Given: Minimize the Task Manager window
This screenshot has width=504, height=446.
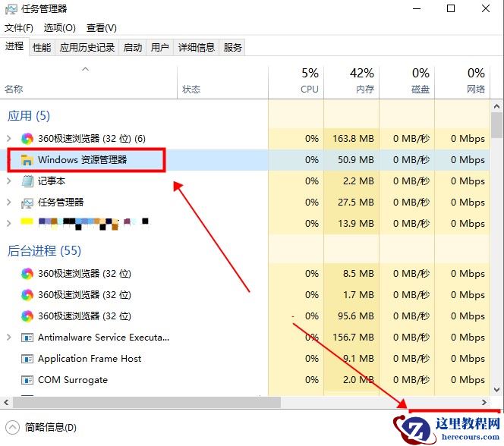Looking at the screenshot, I should (417, 8).
